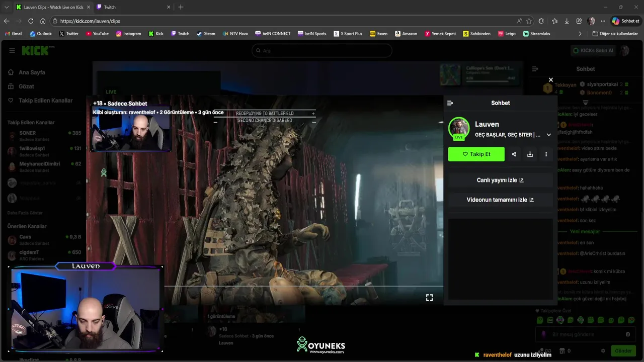The image size is (644, 362).
Task: Collapse the background chat panel icon
Action: (535, 69)
